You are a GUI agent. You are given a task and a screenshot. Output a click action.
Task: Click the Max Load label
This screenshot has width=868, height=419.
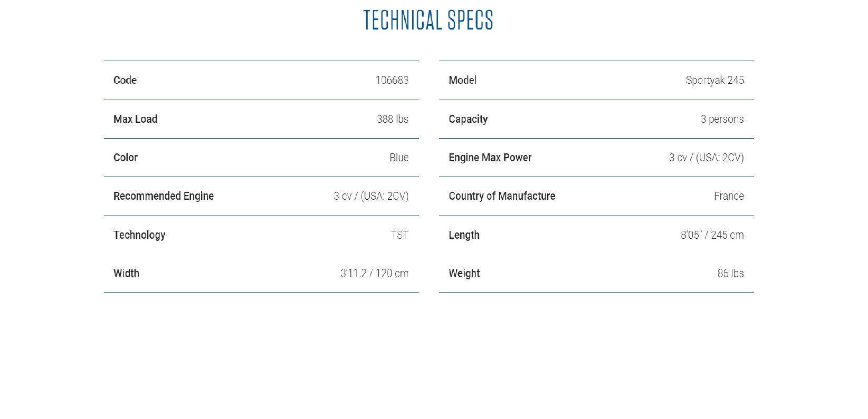(135, 119)
